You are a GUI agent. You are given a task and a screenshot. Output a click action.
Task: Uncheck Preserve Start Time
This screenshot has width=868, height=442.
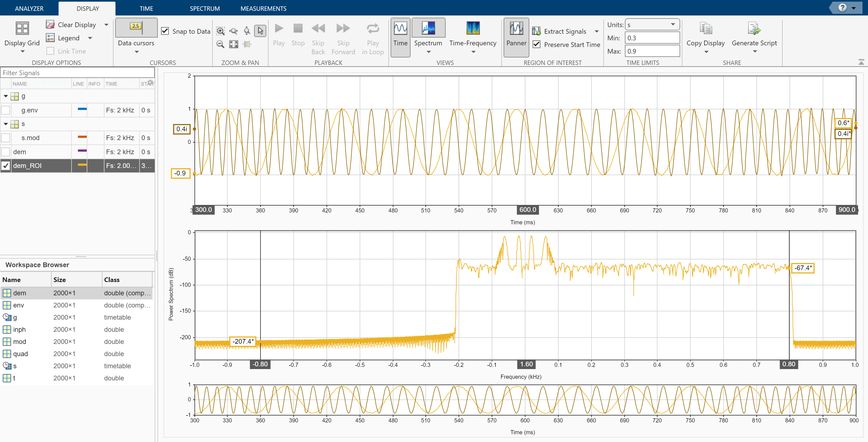click(537, 44)
